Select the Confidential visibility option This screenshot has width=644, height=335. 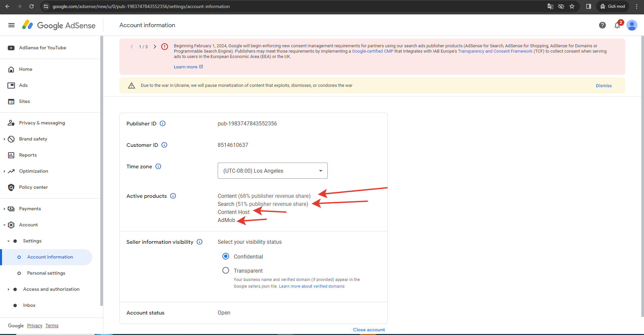226,256
